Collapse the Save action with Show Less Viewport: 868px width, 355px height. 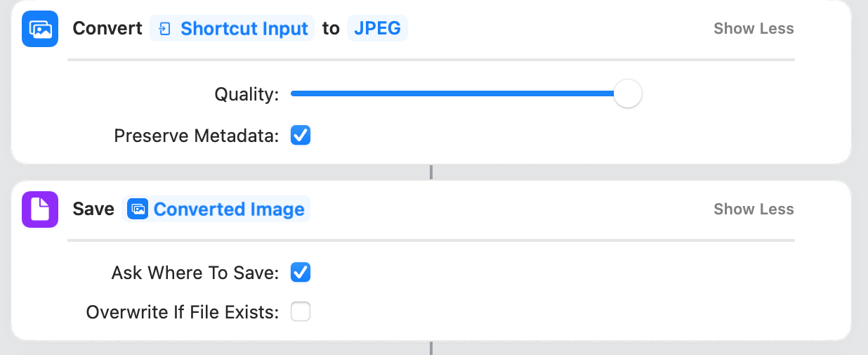pos(753,209)
